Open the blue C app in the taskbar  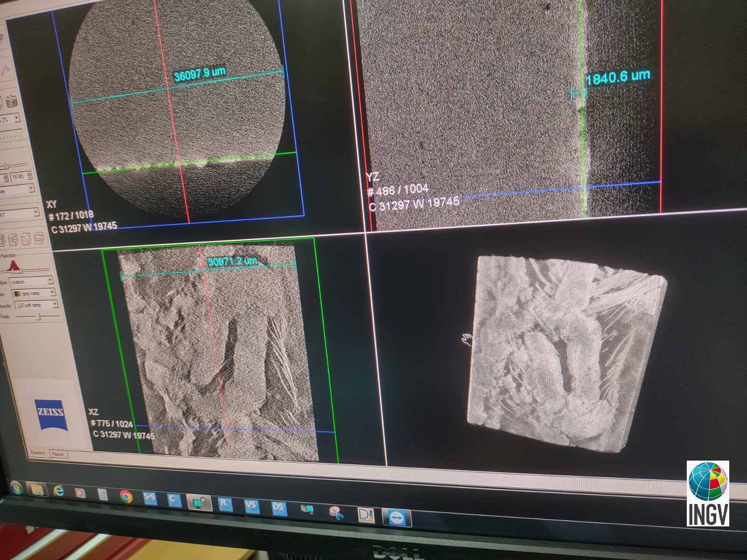[174, 500]
